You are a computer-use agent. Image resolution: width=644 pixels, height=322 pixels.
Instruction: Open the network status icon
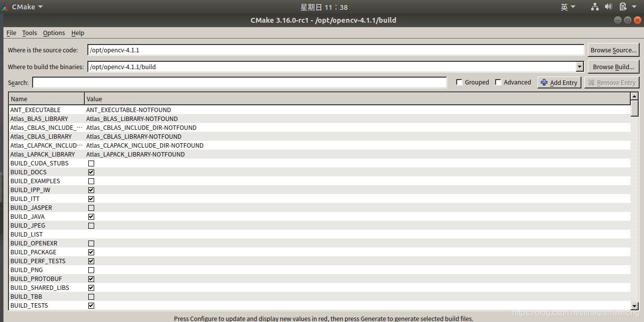pyautogui.click(x=595, y=7)
